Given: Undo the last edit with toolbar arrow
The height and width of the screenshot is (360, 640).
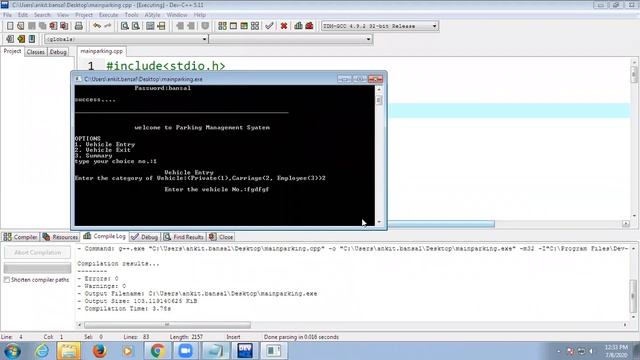Looking at the screenshot, I should pyautogui.click(x=97, y=26).
